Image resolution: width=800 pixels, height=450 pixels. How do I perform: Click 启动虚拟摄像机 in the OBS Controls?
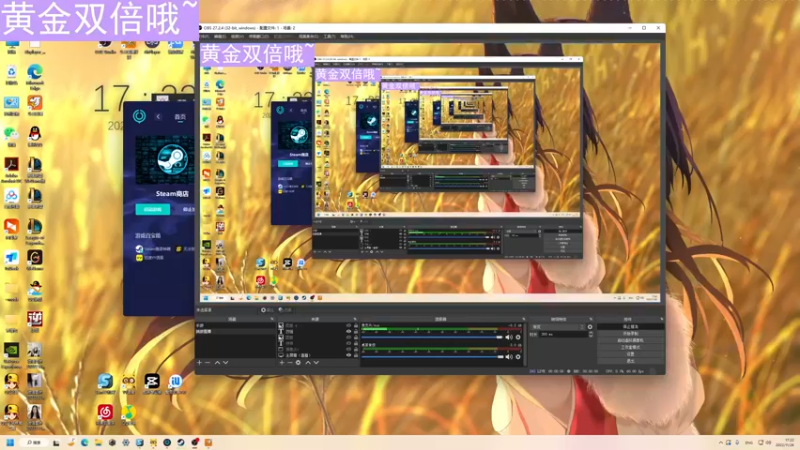pos(631,340)
